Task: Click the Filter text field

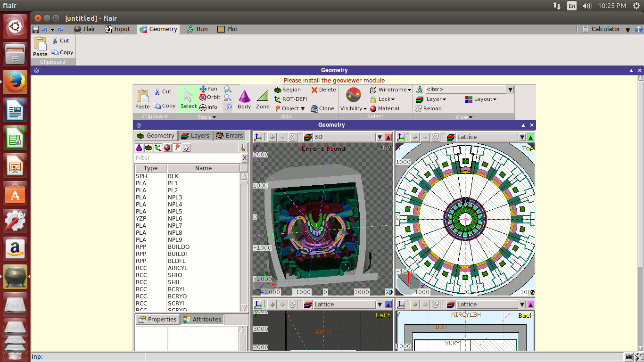Action: click(188, 158)
